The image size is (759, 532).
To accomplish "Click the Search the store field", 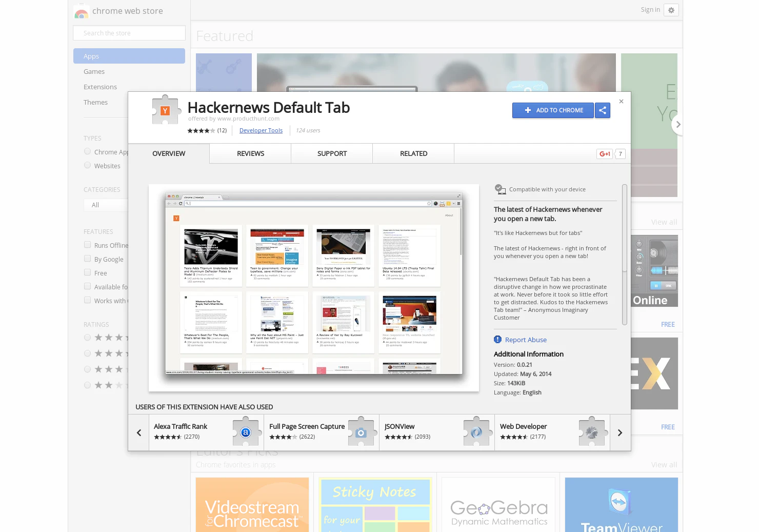I will pos(129,33).
